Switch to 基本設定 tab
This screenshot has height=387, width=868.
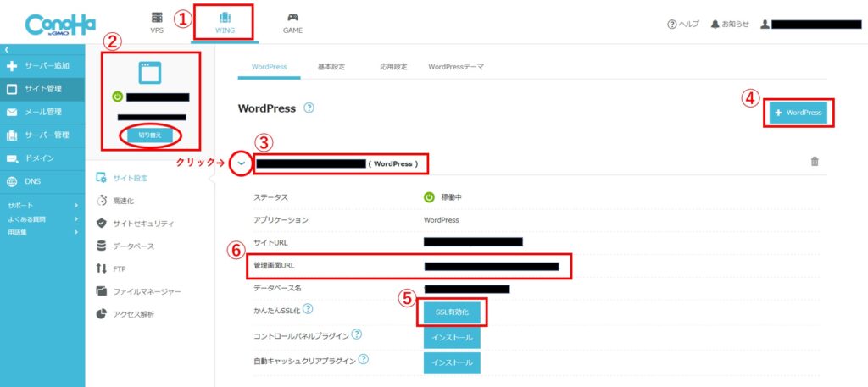click(x=331, y=67)
